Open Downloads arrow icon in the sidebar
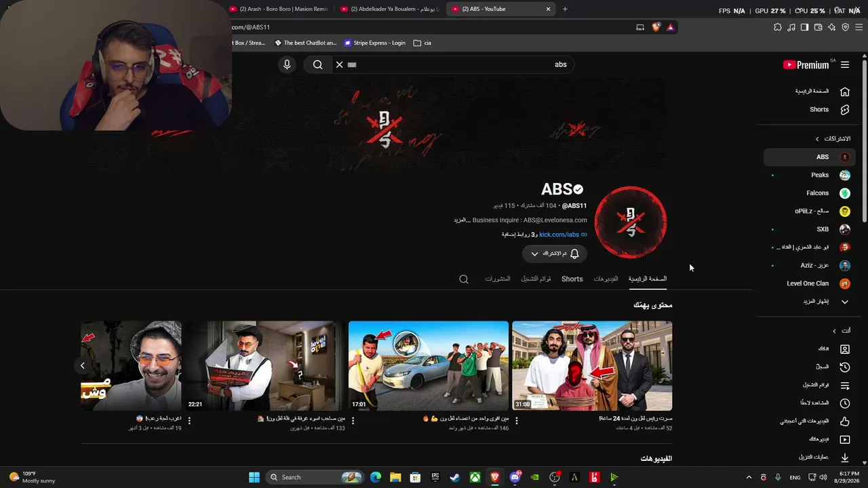Viewport: 868px width, 488px height. 845,457
